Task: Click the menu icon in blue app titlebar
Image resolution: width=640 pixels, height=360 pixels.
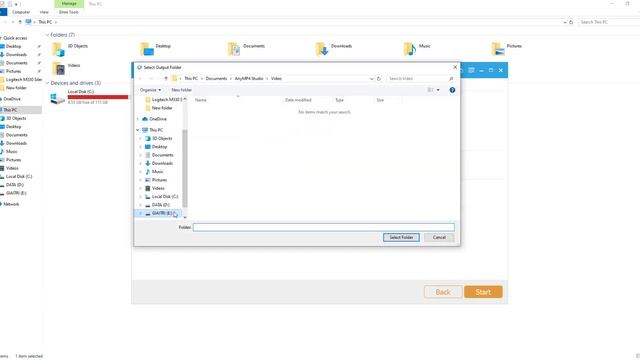Action: (471, 70)
